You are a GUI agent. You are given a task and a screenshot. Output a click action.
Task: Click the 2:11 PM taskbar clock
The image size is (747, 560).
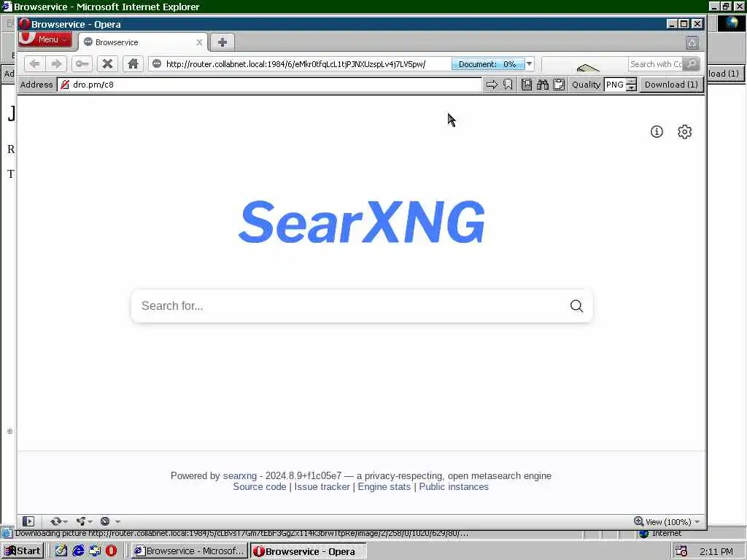(x=716, y=551)
